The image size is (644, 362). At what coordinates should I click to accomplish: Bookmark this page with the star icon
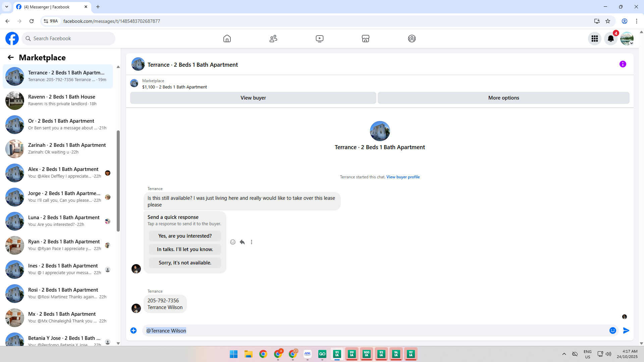point(608,21)
